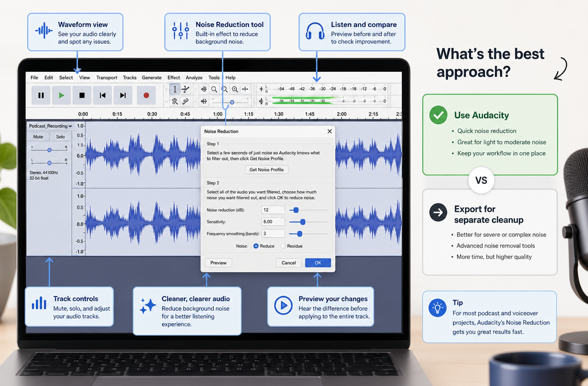Adjust the Frequency smoothing (bands) slider

point(308,234)
